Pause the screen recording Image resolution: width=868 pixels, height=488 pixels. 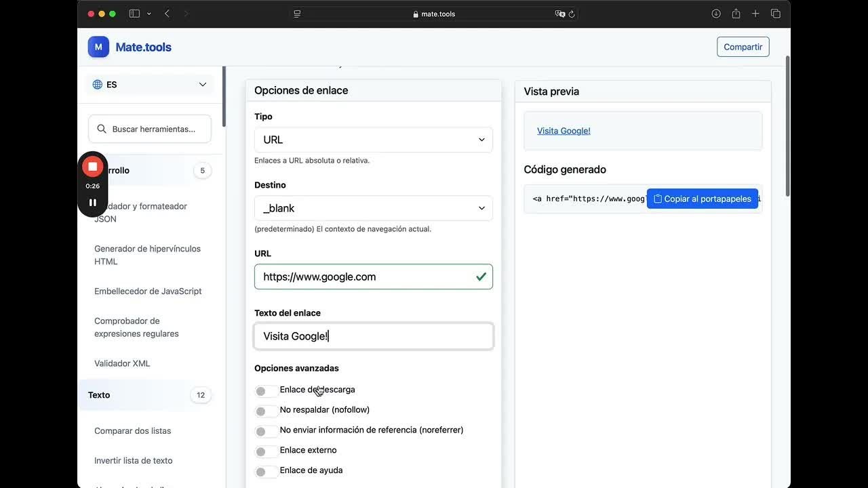93,202
